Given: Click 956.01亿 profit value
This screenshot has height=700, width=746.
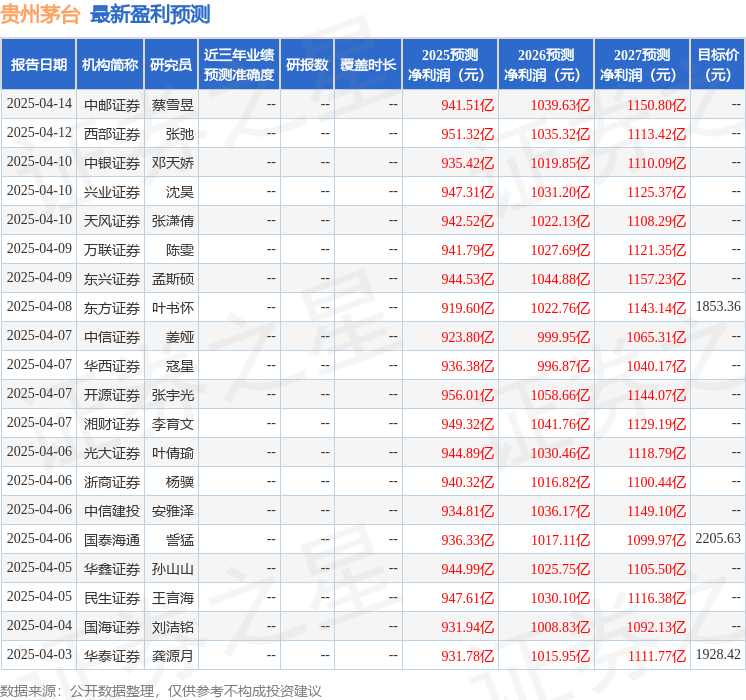Looking at the screenshot, I should 468,395.
